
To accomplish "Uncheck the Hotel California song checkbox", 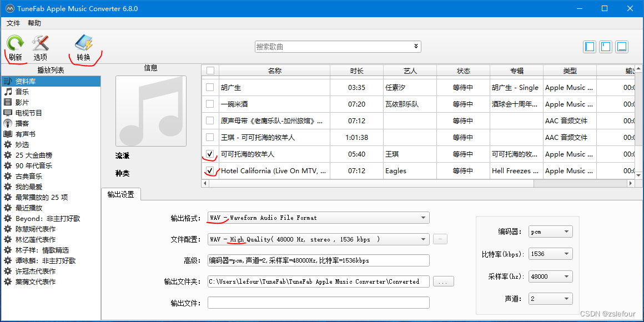I will 210,170.
